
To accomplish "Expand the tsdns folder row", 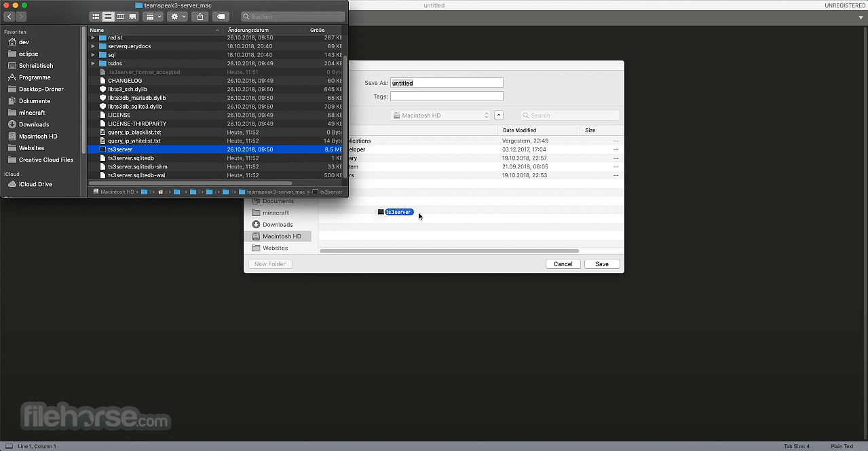I will point(93,63).
